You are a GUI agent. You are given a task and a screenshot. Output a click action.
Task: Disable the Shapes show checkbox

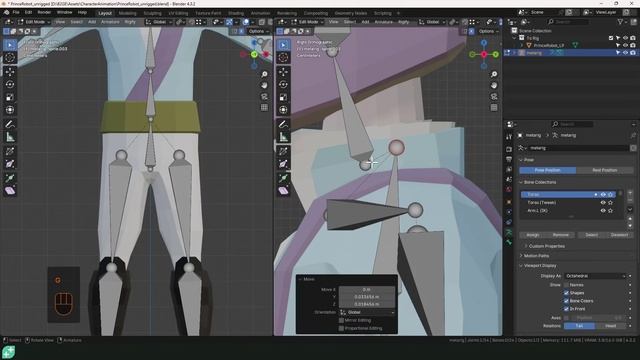(x=567, y=293)
